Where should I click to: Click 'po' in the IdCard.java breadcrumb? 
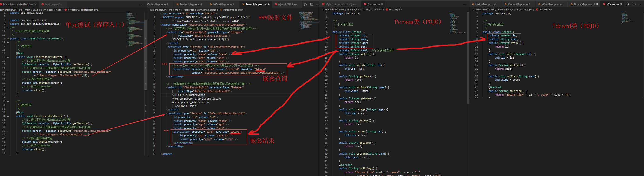(x=531, y=10)
